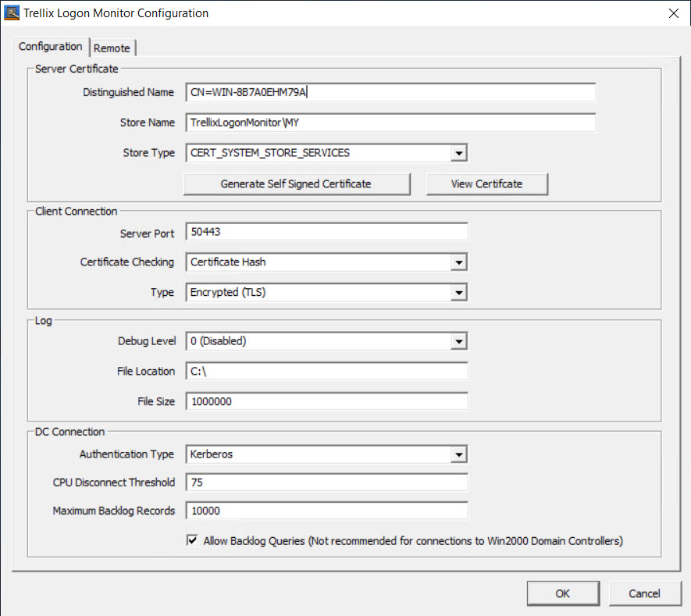The height and width of the screenshot is (616, 691).
Task: Click the File Location input field
Action: (326, 372)
